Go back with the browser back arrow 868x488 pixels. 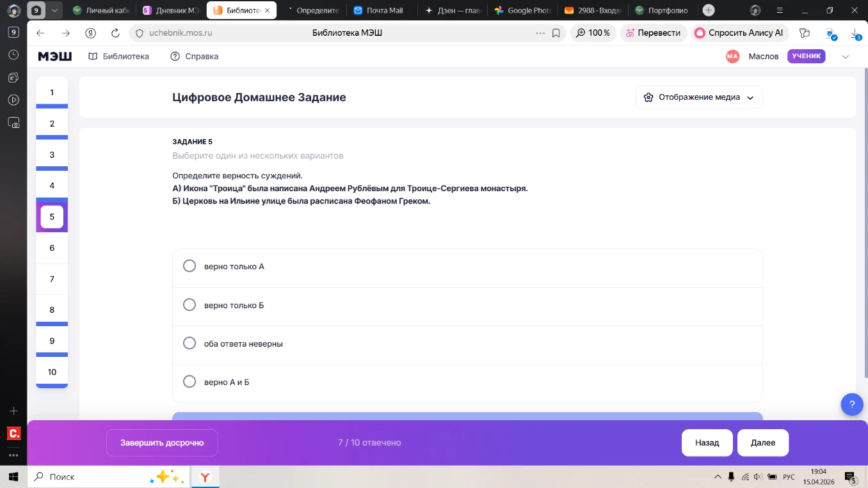point(40,33)
